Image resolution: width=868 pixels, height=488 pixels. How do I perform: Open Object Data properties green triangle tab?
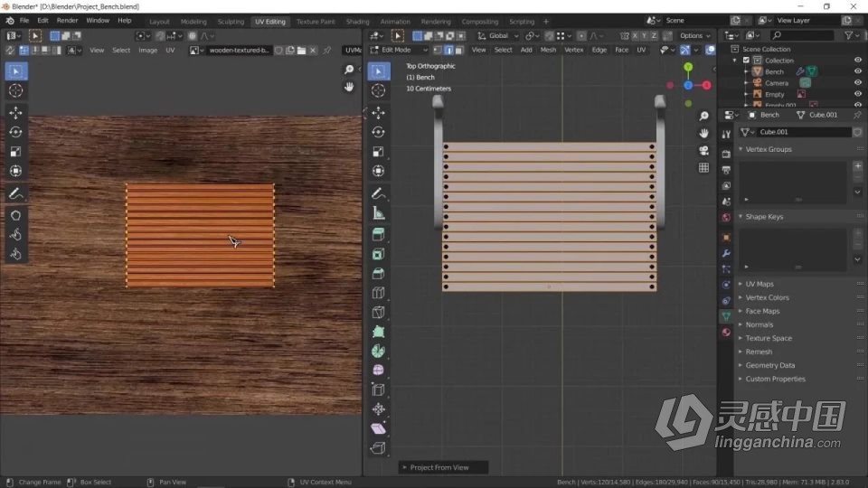coord(726,316)
